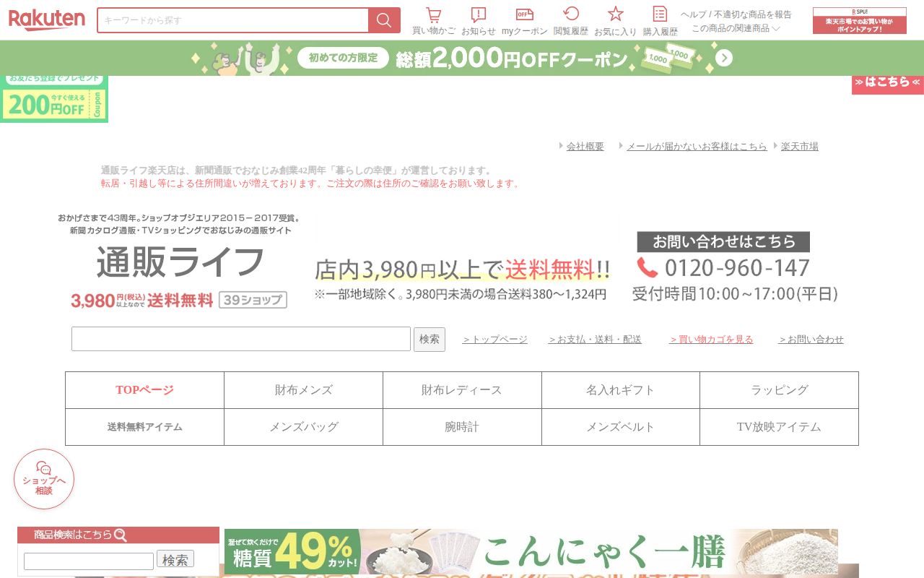This screenshot has width=924, height=578.
Task: Focus the Rakuten keyword search field
Action: (x=232, y=20)
